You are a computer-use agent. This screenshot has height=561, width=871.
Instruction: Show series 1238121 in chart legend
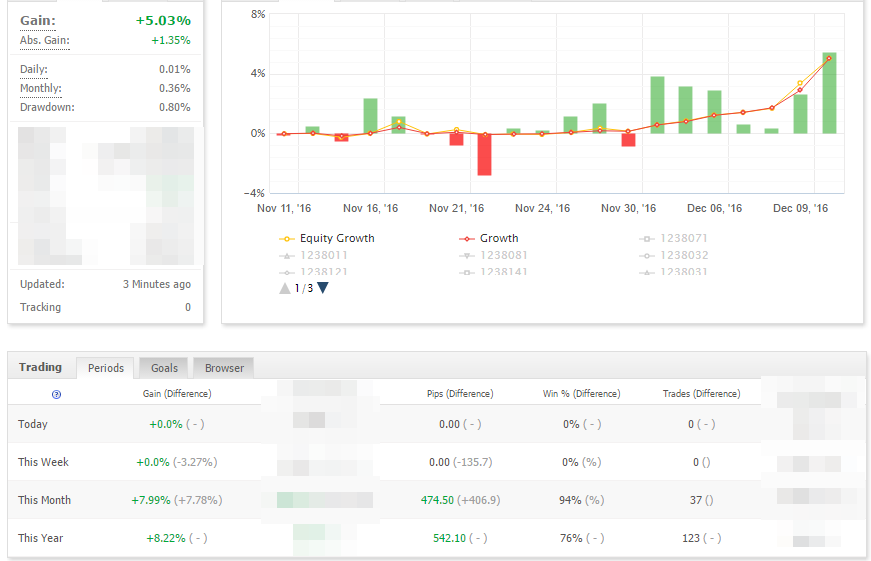[313, 272]
